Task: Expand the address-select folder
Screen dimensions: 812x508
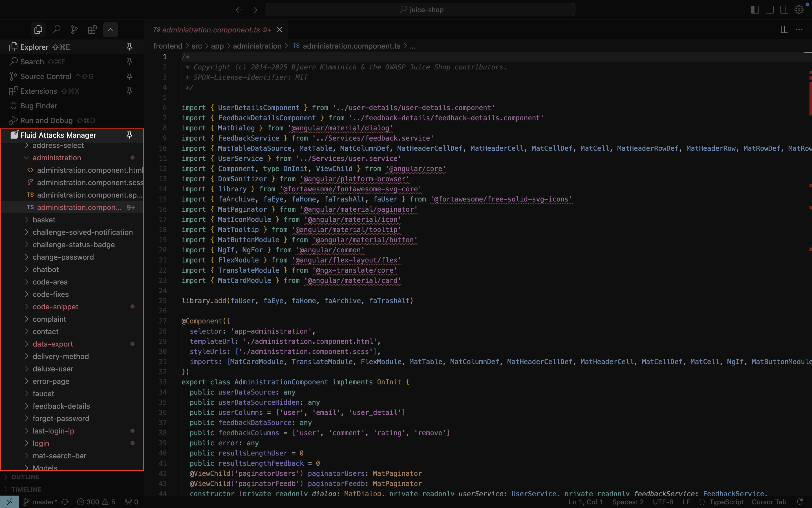Action: (x=72, y=146)
